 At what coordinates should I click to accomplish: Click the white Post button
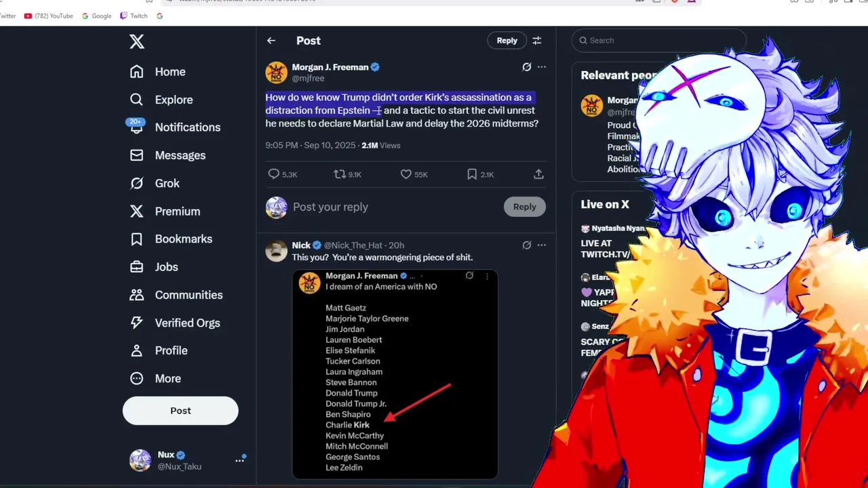coord(180,411)
